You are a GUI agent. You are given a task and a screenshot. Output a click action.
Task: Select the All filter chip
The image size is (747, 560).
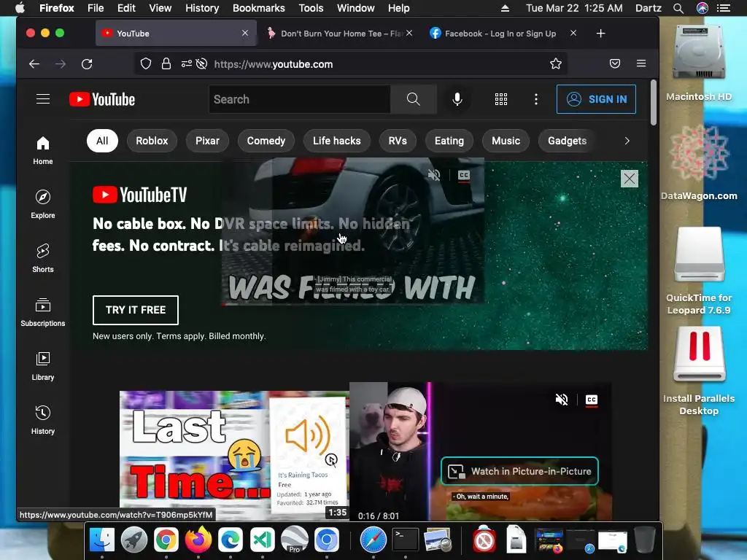point(102,141)
